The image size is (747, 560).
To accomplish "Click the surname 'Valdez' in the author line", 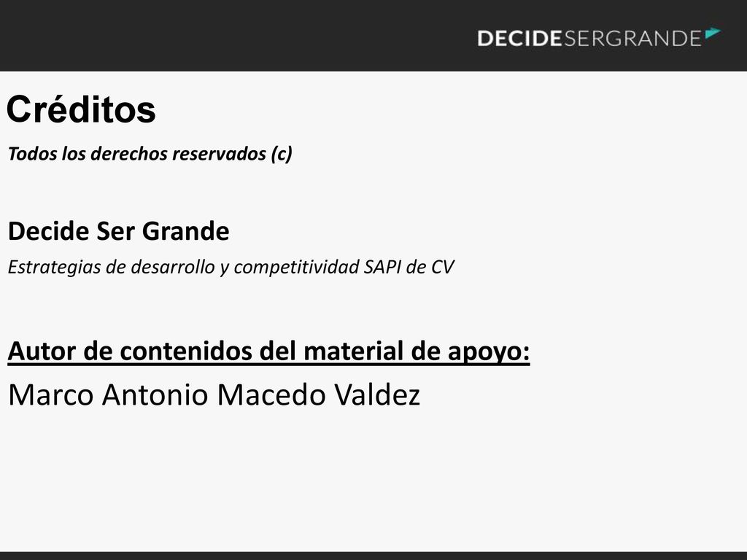I will [377, 394].
